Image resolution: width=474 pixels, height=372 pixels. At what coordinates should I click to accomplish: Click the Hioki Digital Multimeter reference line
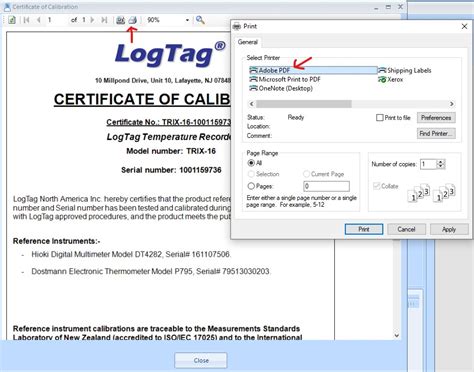[131, 254]
